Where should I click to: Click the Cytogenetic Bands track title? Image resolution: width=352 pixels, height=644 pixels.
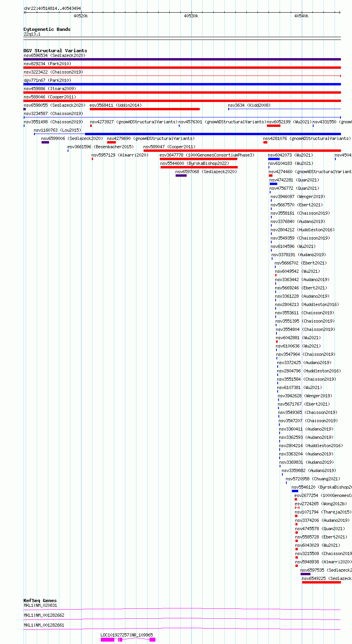tap(47, 29)
